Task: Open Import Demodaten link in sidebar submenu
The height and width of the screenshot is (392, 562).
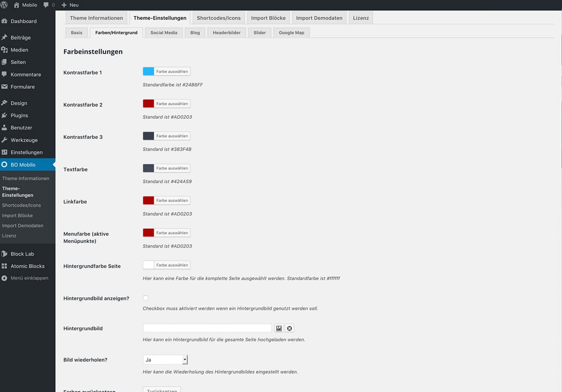Action: click(22, 225)
